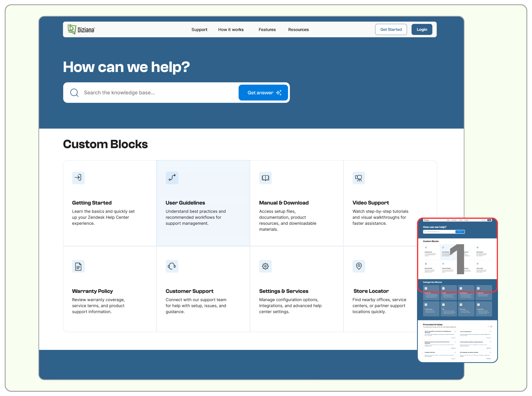The width and height of the screenshot is (532, 396).
Task: Click the search magnifier icon
Action: point(74,92)
